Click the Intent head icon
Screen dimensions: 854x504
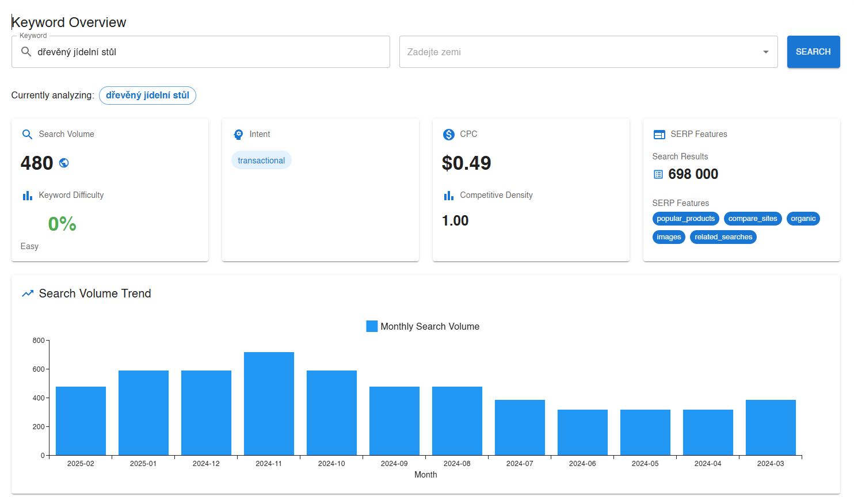click(238, 135)
